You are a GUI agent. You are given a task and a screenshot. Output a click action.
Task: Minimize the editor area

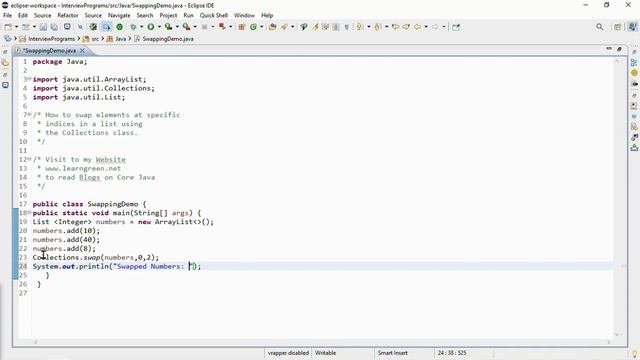(x=609, y=49)
